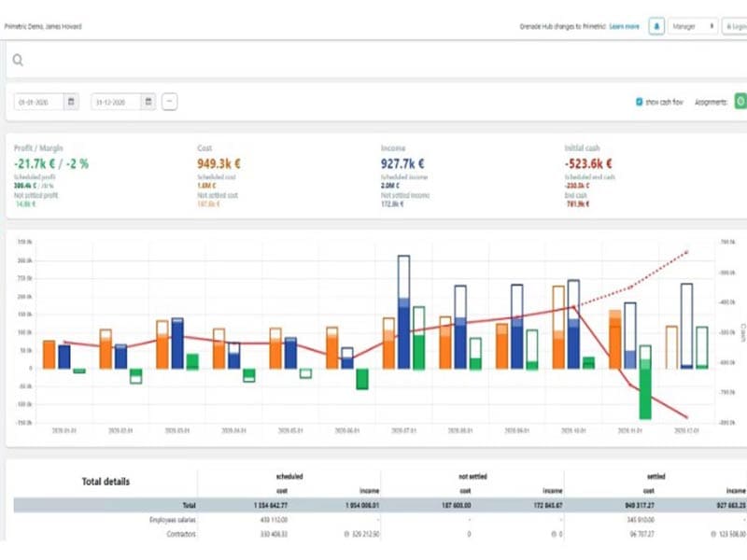Click the Cost 949.3k € summary
Viewport: 747px width, 560px height.
(220, 163)
